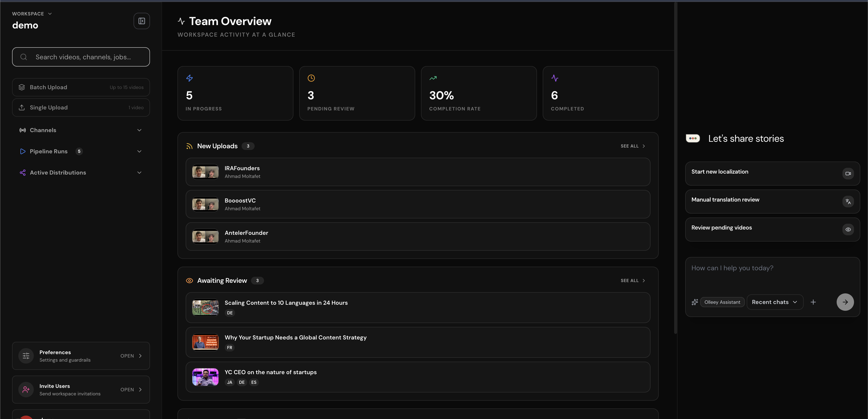Select the Active Distributions share icon
Screen dimensions: 868x419
coord(22,172)
